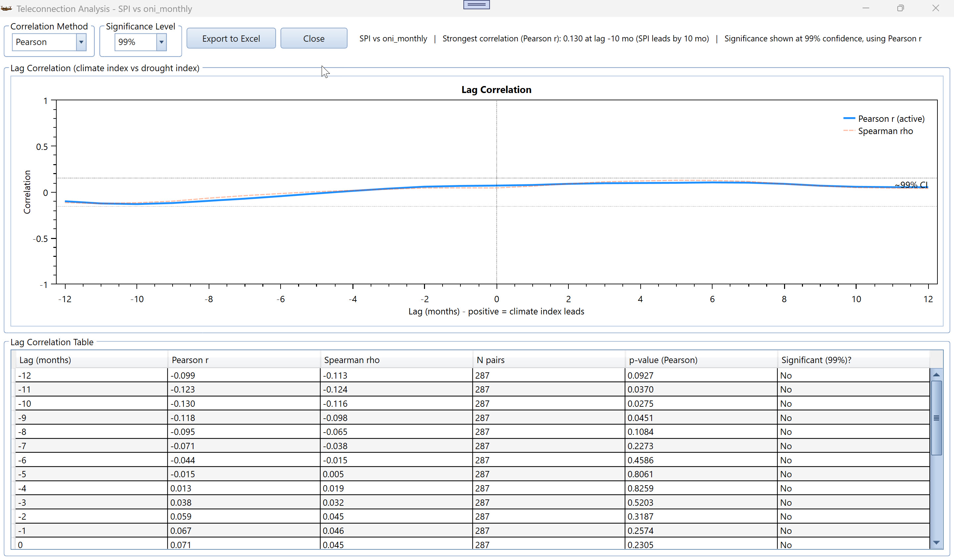Click p-value cell 0.2273
The image size is (954, 560).
701,446
